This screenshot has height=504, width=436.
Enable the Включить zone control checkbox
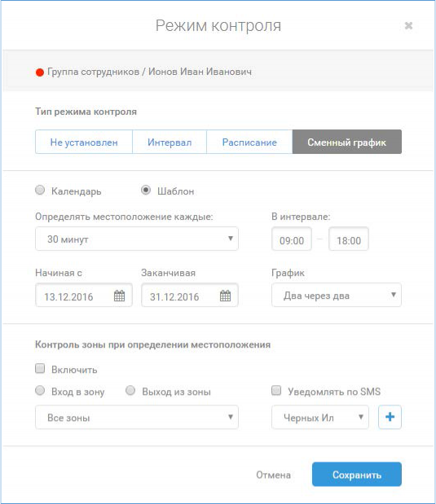click(x=40, y=368)
